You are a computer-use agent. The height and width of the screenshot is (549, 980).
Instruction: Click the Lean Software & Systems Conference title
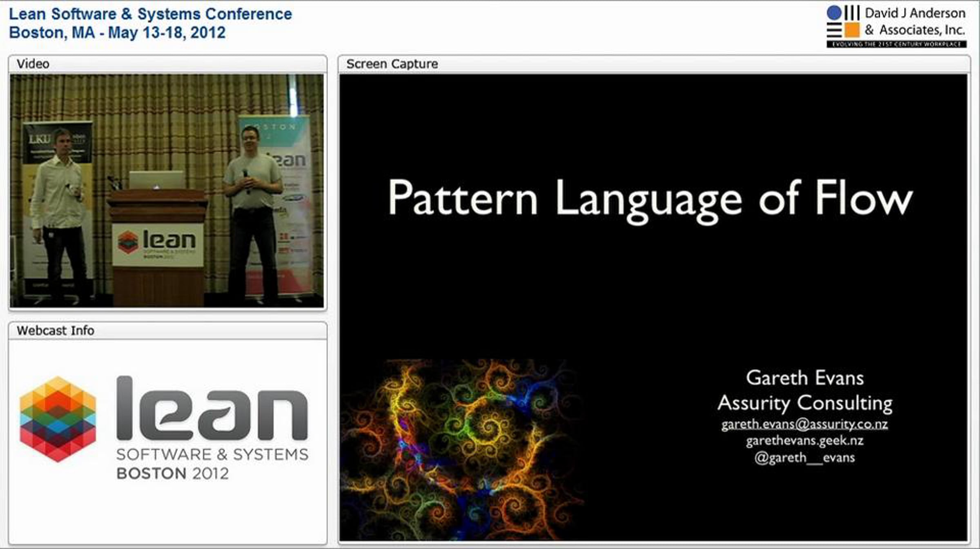click(x=150, y=14)
